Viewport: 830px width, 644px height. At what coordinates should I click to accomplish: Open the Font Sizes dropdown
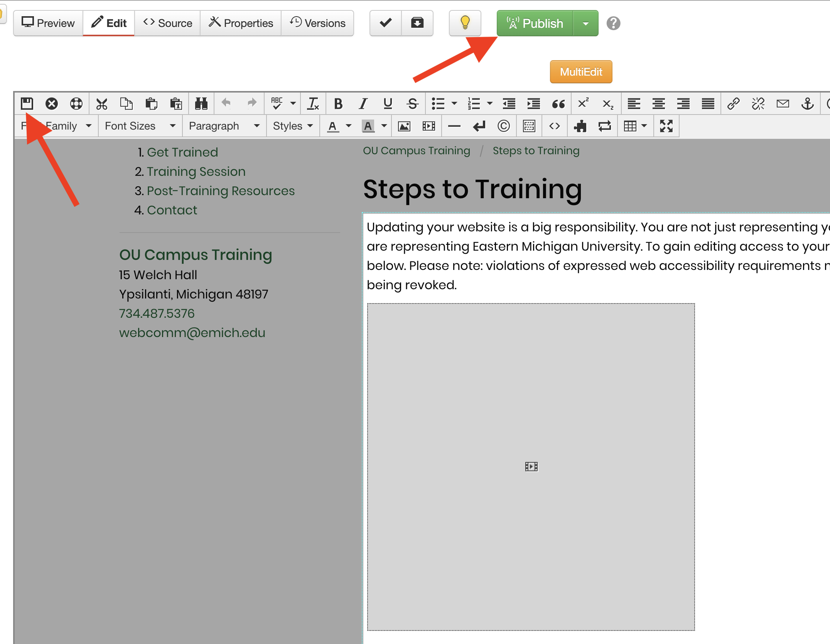[x=140, y=126]
